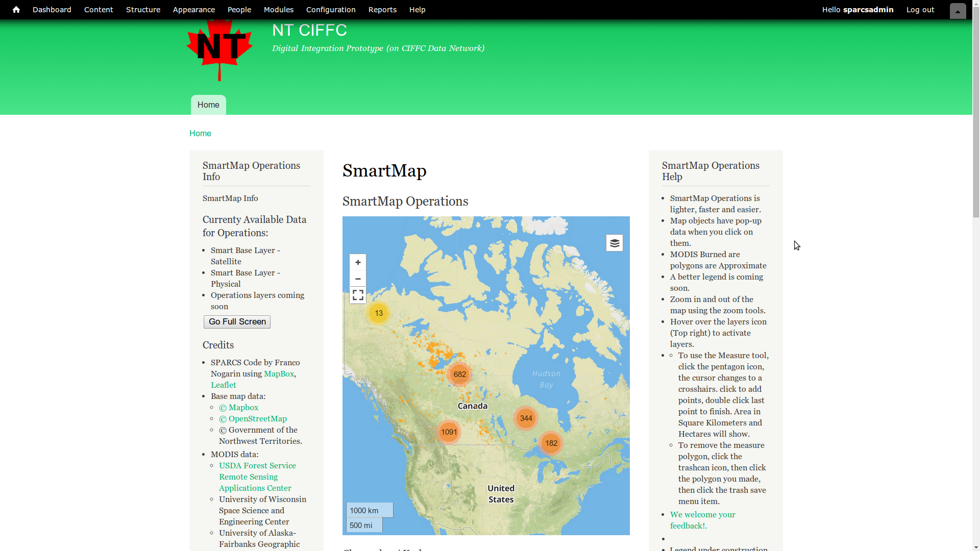Click the NT maple leaf logo

point(219,49)
